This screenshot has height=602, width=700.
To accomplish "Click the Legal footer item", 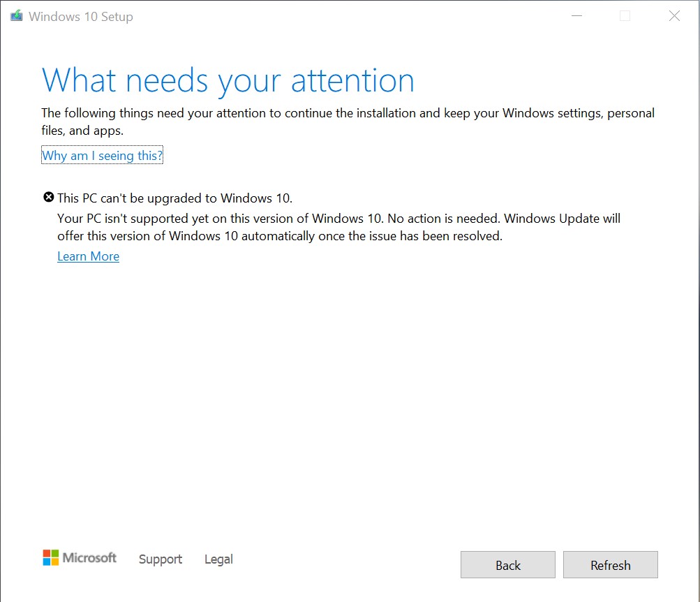I will click(218, 559).
